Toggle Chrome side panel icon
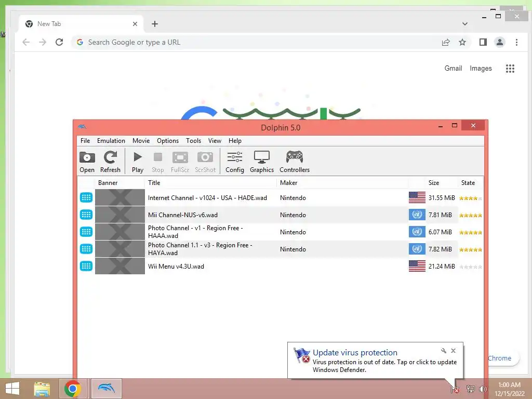The image size is (532, 399). pyautogui.click(x=483, y=42)
